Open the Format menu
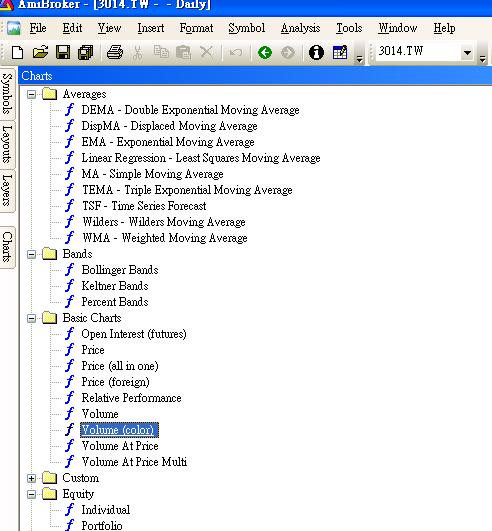Viewport: 492px width, 531px height. (196, 28)
